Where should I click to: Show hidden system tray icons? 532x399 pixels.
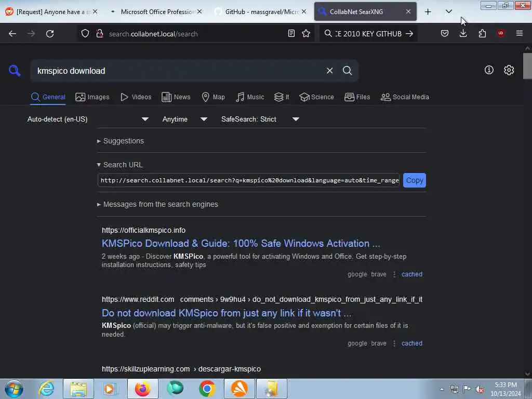(x=442, y=390)
